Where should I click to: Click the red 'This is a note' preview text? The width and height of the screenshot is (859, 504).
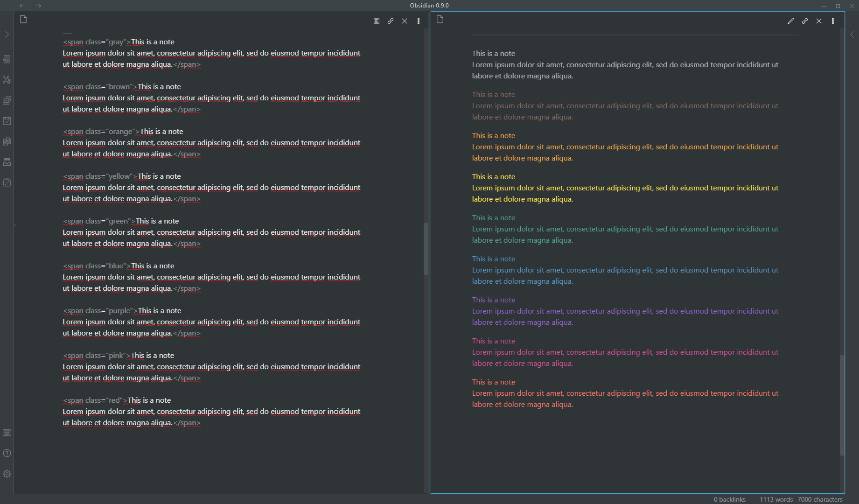click(x=494, y=382)
